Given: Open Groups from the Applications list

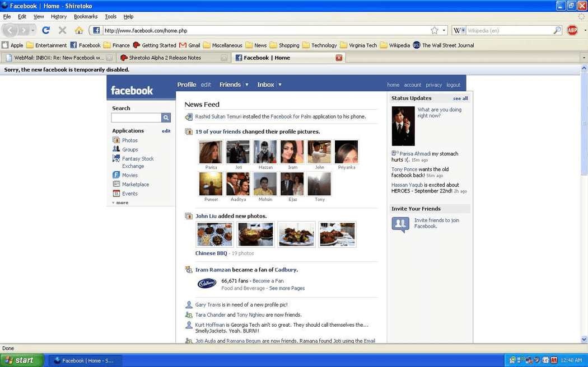Looking at the screenshot, I should click(x=129, y=149).
